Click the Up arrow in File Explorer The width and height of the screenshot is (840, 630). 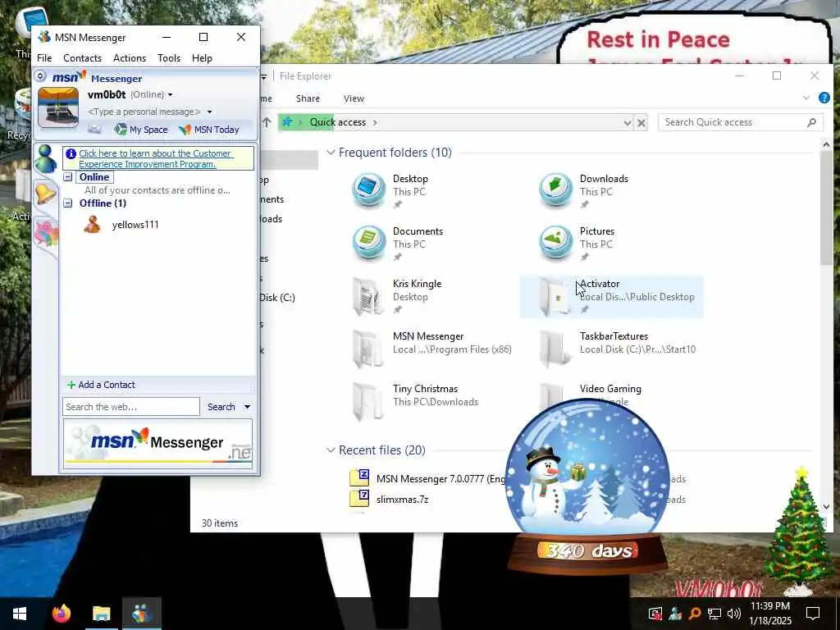tap(267, 122)
